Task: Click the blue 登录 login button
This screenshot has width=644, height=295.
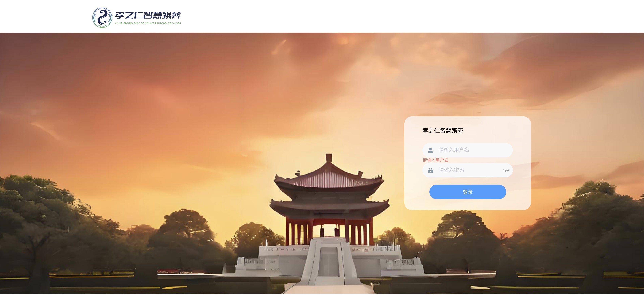Action: coord(467,192)
